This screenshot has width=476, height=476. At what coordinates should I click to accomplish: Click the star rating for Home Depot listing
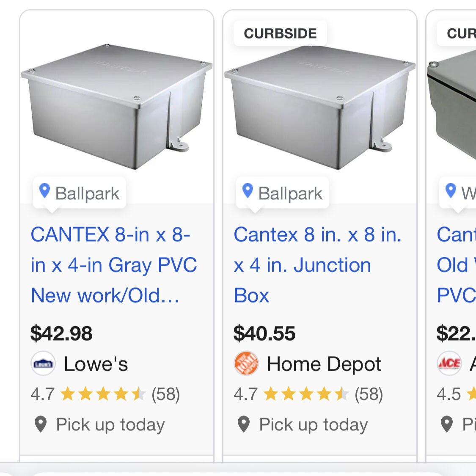coord(306,394)
